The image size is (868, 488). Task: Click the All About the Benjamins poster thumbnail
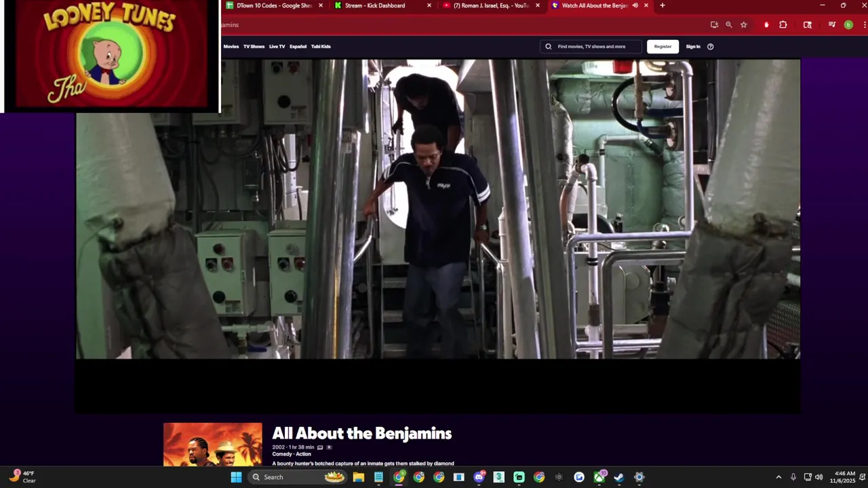(212, 445)
